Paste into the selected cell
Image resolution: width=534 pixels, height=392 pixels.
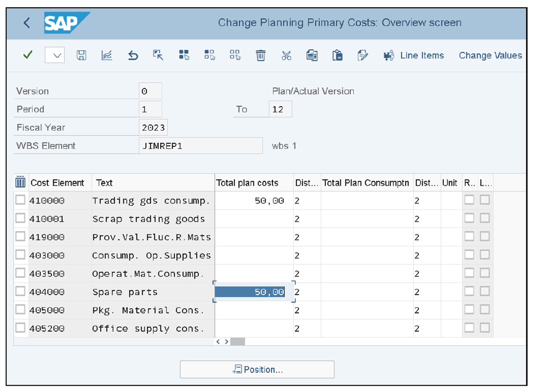[x=338, y=55]
